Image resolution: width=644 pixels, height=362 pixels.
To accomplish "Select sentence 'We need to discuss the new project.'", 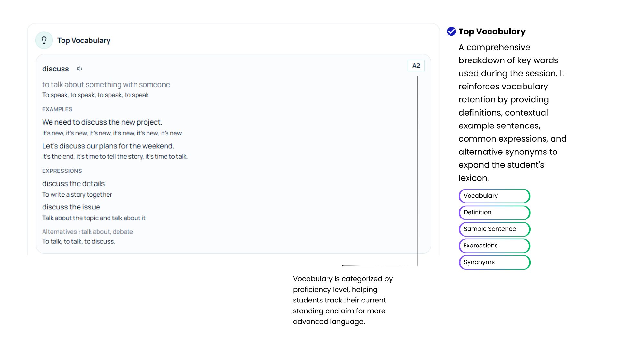I will click(x=102, y=122).
